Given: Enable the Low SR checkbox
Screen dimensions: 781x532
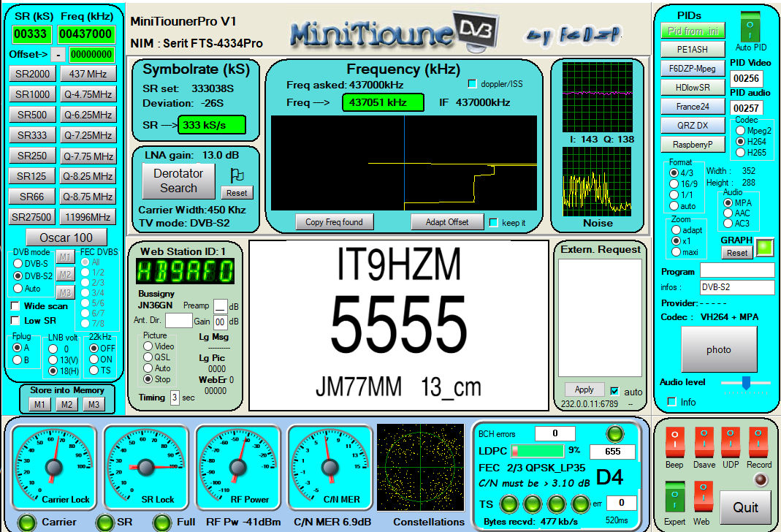Looking at the screenshot, I should coord(15,320).
